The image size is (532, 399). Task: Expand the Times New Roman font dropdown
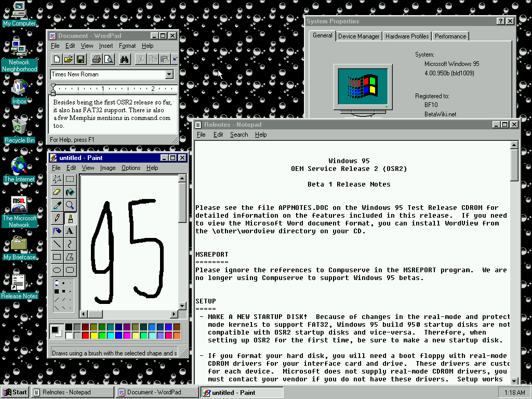click(x=169, y=75)
